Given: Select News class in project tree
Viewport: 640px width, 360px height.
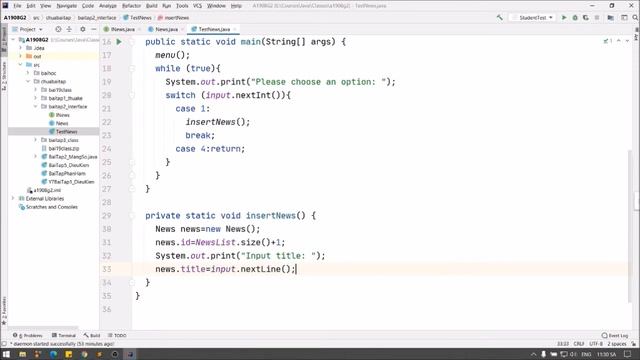Looking at the screenshot, I should tap(62, 123).
